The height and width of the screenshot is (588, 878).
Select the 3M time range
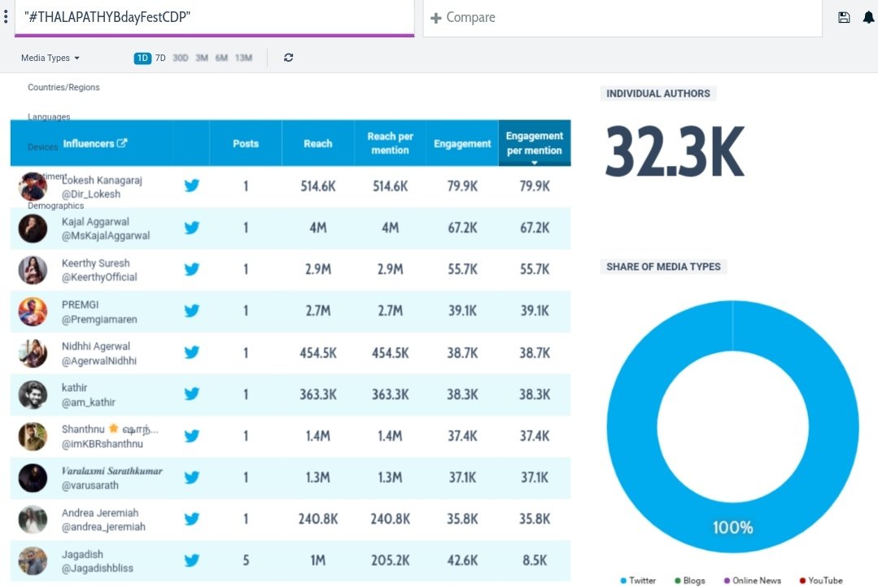[202, 58]
